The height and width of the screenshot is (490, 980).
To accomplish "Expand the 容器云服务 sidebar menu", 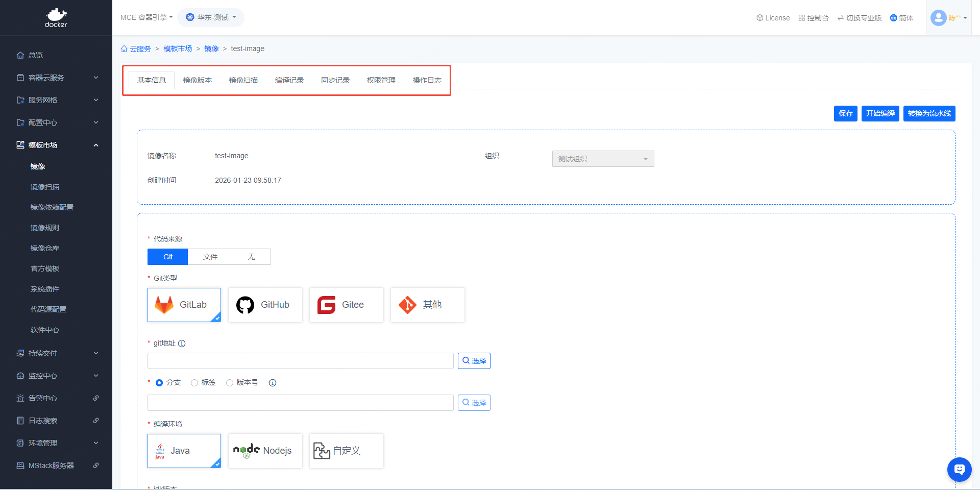I will (56, 78).
